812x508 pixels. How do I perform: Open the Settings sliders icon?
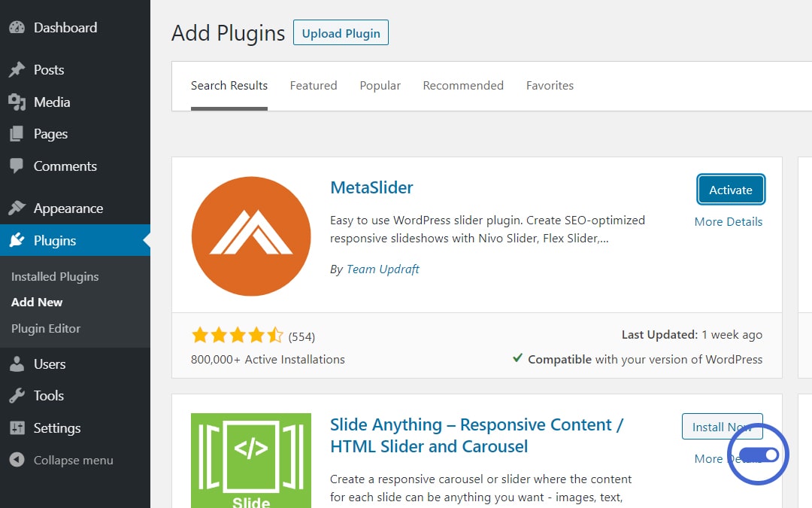17,427
